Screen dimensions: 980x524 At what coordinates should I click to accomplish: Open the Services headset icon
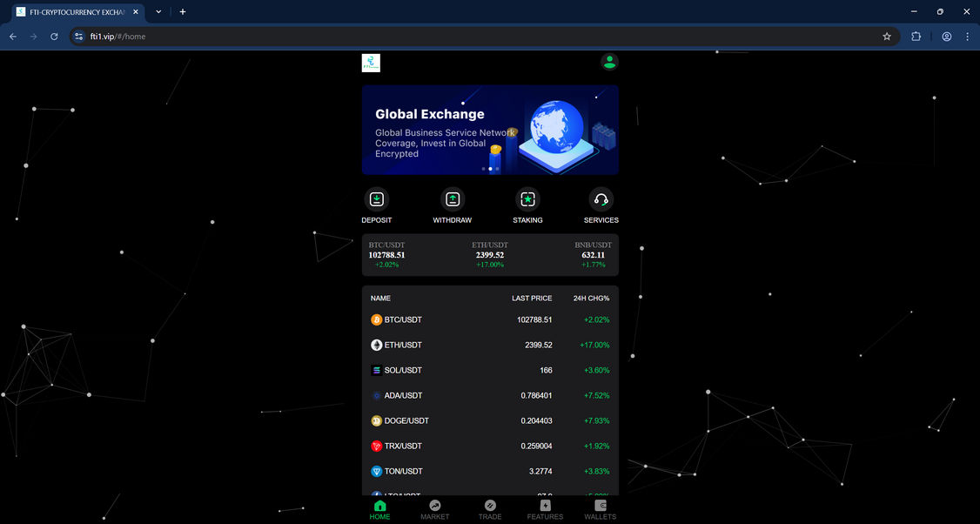[601, 199]
